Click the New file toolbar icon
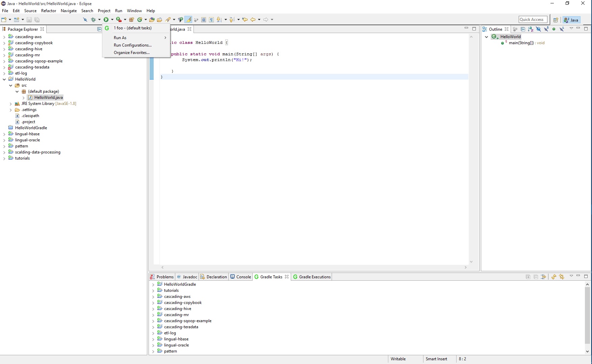592x364 pixels. 4,20
